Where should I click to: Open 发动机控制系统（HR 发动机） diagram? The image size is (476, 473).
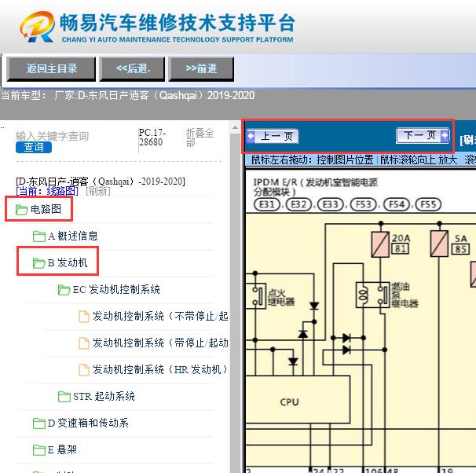point(159,369)
